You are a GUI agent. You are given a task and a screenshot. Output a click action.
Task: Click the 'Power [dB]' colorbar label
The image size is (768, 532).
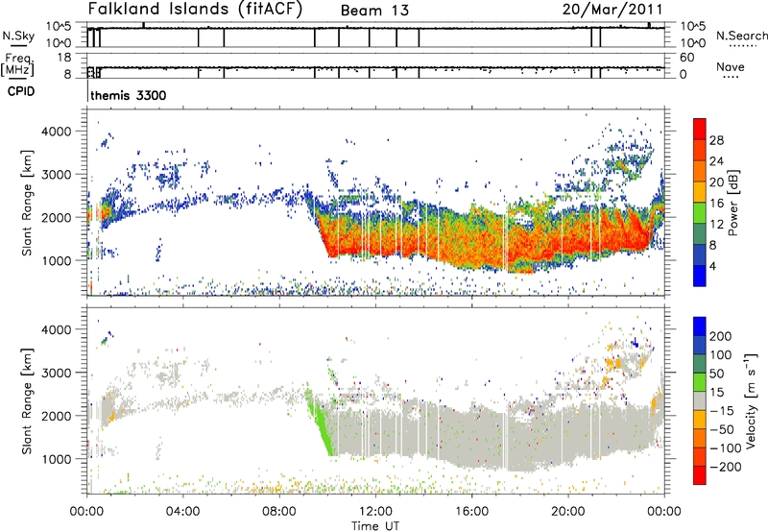coord(732,203)
